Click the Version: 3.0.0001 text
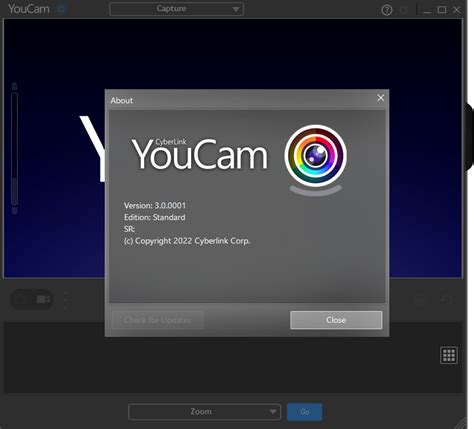 [x=155, y=205]
